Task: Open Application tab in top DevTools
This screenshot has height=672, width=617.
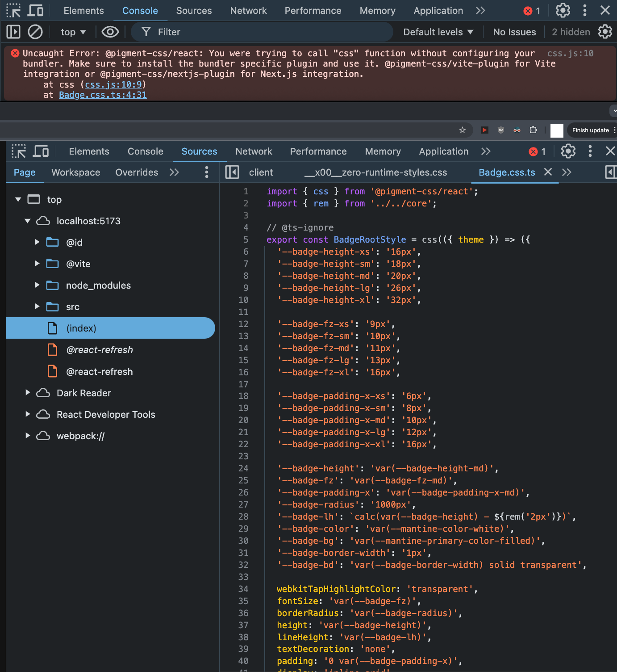Action: (x=438, y=11)
